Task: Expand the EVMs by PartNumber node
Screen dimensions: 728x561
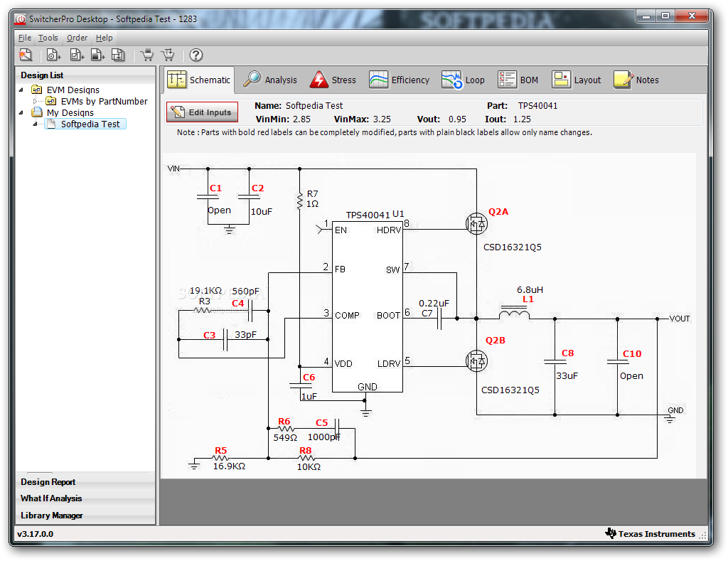Action: coord(35,101)
